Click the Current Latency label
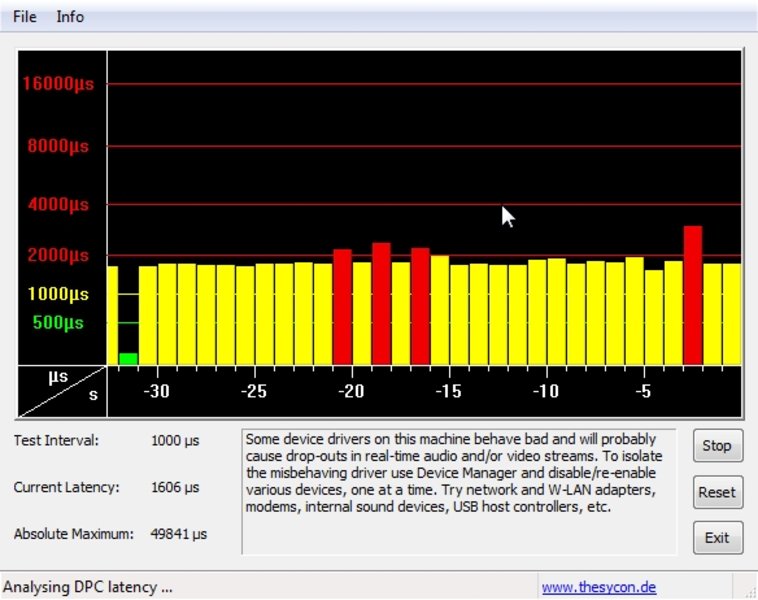Viewport: 758px width, 600px height. [x=66, y=487]
